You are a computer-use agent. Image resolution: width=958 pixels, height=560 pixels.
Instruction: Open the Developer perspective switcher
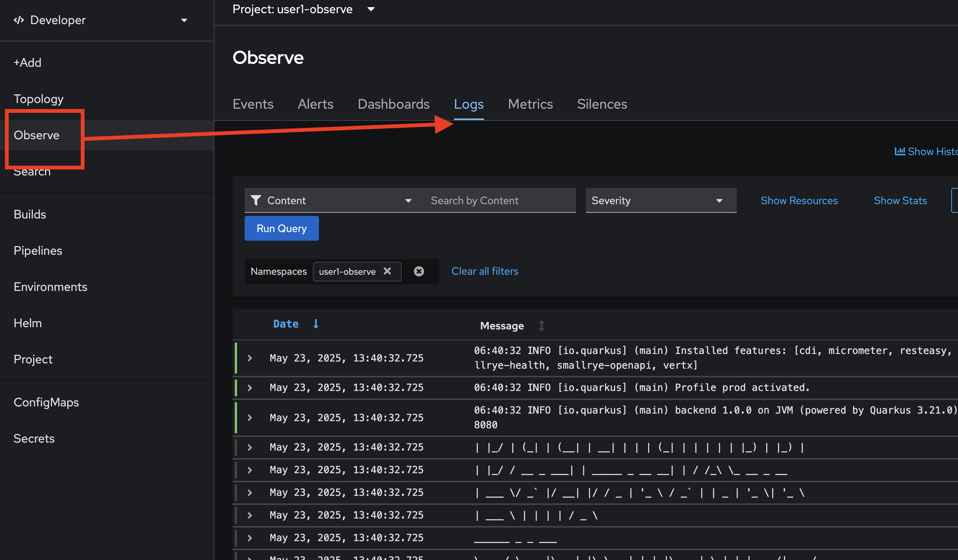point(100,20)
